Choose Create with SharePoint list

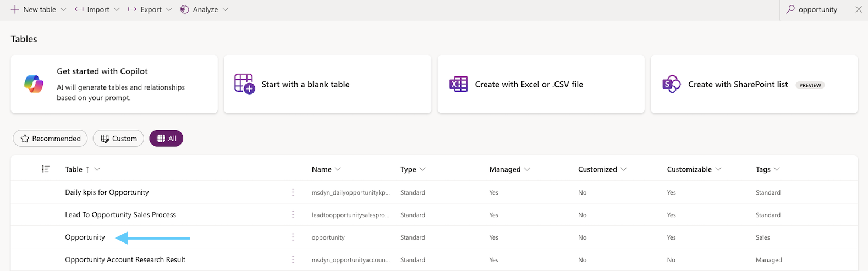[x=754, y=84]
